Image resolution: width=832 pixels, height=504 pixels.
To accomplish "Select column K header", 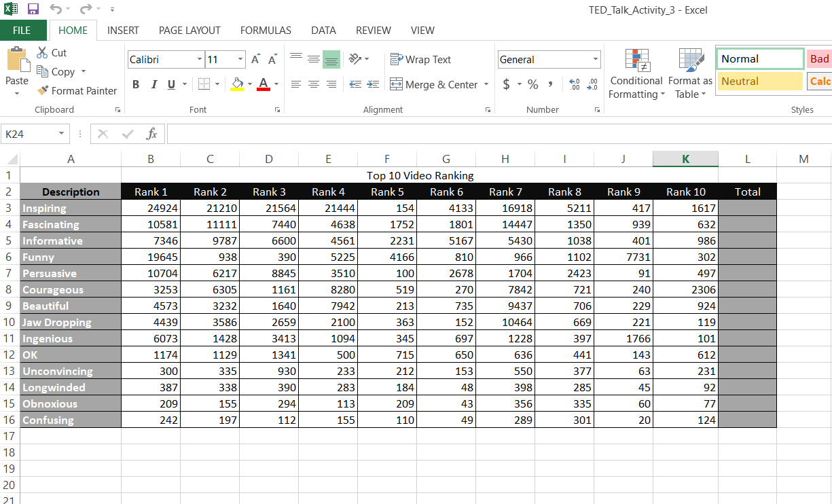I will coord(685,159).
